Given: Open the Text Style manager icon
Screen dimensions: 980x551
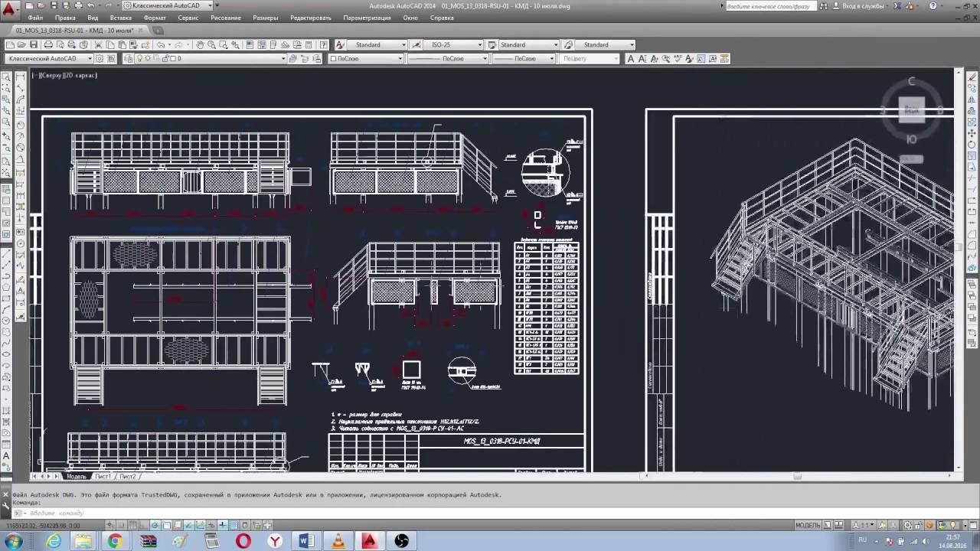Looking at the screenshot, I should (x=340, y=45).
